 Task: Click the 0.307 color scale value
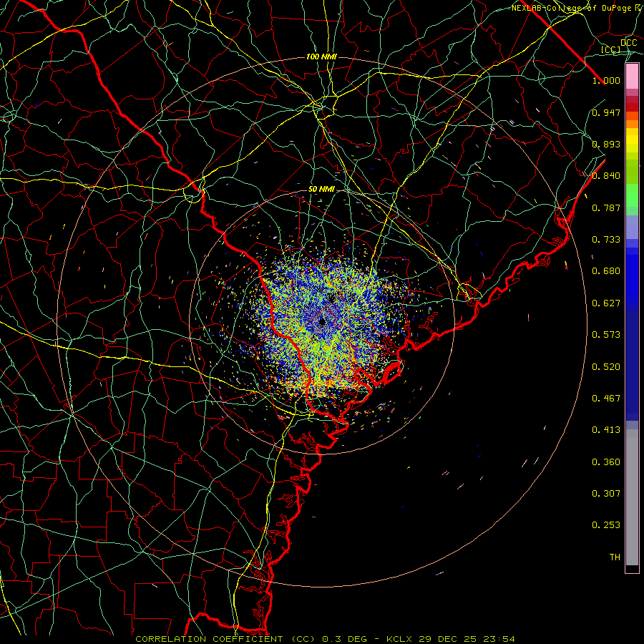point(606,494)
